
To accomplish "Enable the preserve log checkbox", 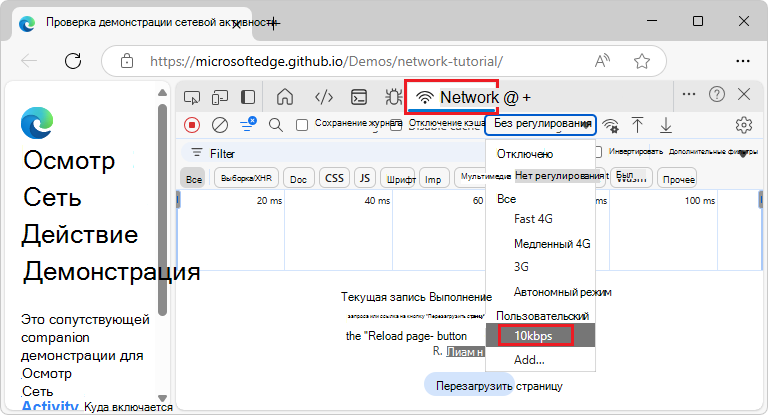I will click(x=302, y=125).
